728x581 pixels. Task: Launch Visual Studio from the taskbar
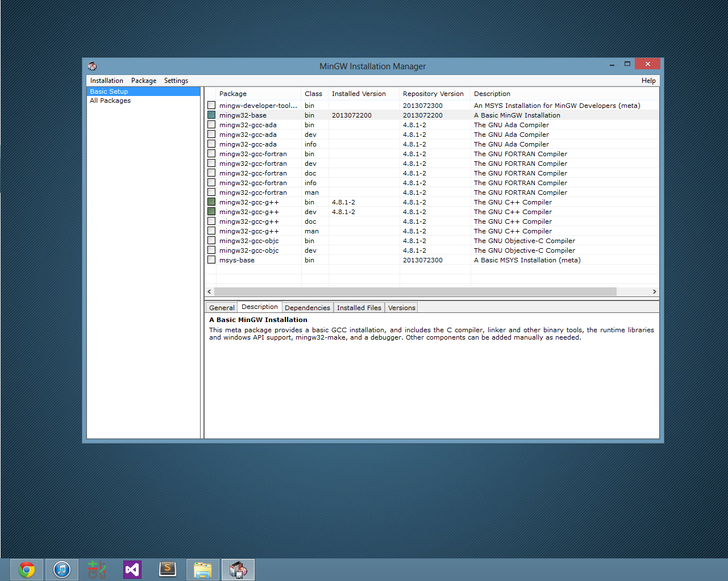(132, 570)
